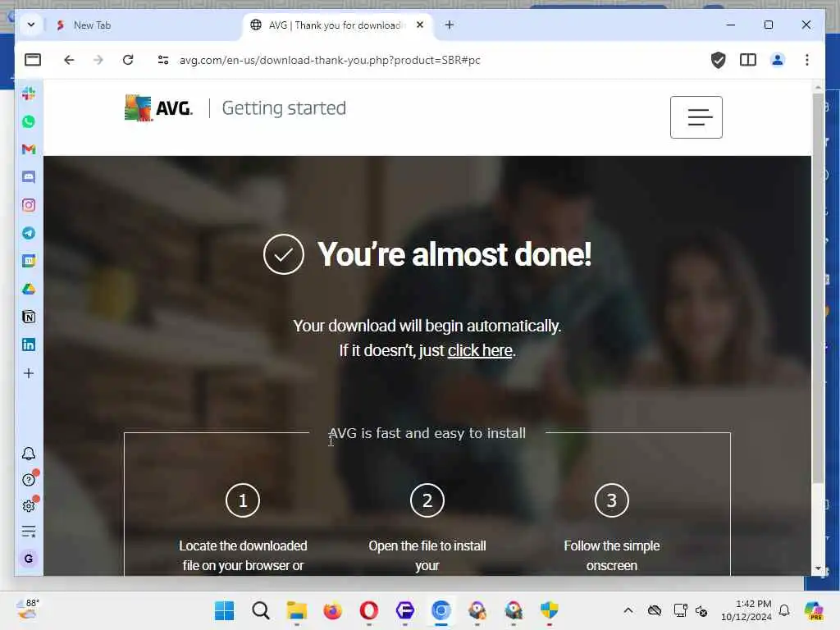The image size is (840, 630).
Task: Open the Windows notification bell
Action: tap(784, 610)
